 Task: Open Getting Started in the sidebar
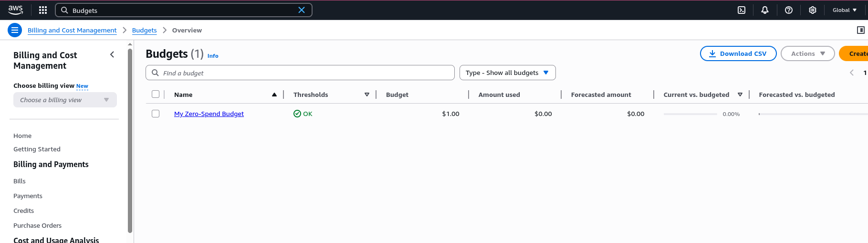coord(37,149)
